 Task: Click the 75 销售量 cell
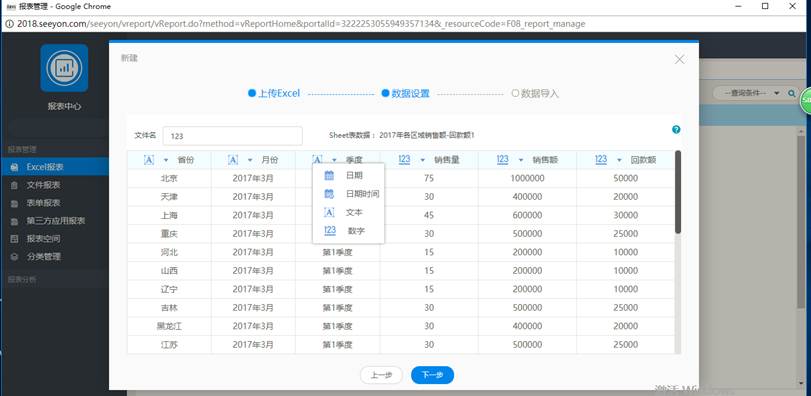[x=429, y=178]
